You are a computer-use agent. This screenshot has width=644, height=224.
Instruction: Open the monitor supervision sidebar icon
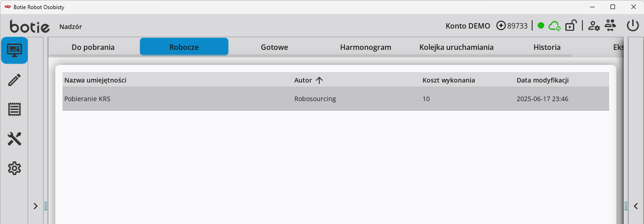coord(14,50)
